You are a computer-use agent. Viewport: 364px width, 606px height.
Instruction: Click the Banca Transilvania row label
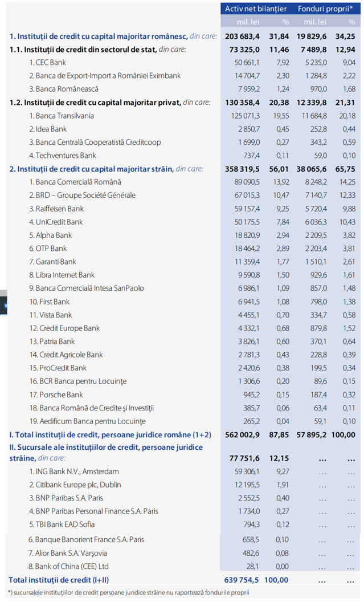point(62,116)
